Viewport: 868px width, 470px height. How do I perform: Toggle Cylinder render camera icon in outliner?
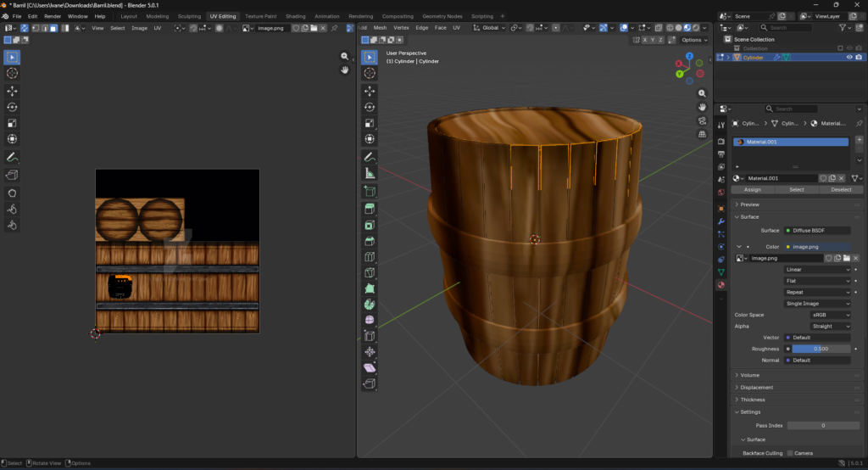tap(859, 58)
